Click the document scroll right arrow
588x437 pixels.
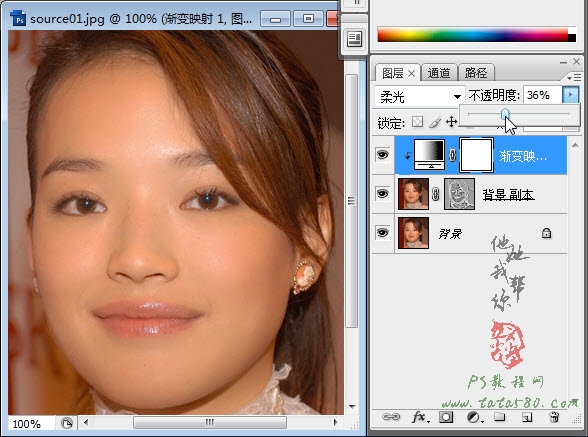[x=335, y=422]
